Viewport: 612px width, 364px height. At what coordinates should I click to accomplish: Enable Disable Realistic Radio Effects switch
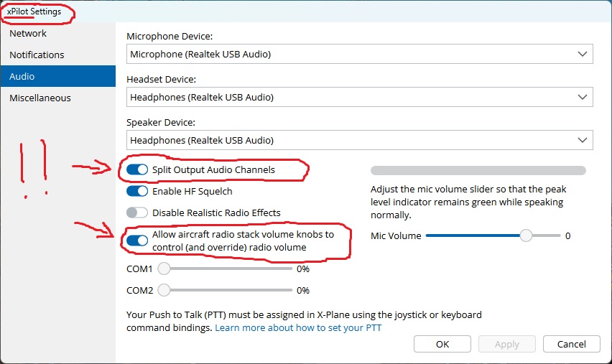137,213
